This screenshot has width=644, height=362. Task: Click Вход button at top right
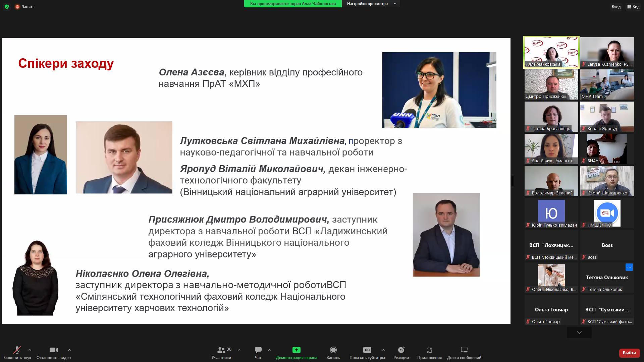coord(616,7)
